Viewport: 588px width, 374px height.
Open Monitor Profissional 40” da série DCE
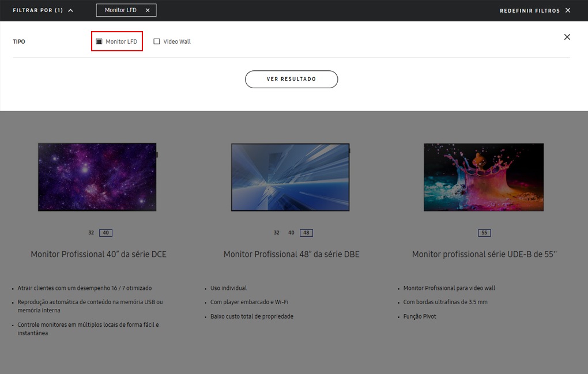99,254
